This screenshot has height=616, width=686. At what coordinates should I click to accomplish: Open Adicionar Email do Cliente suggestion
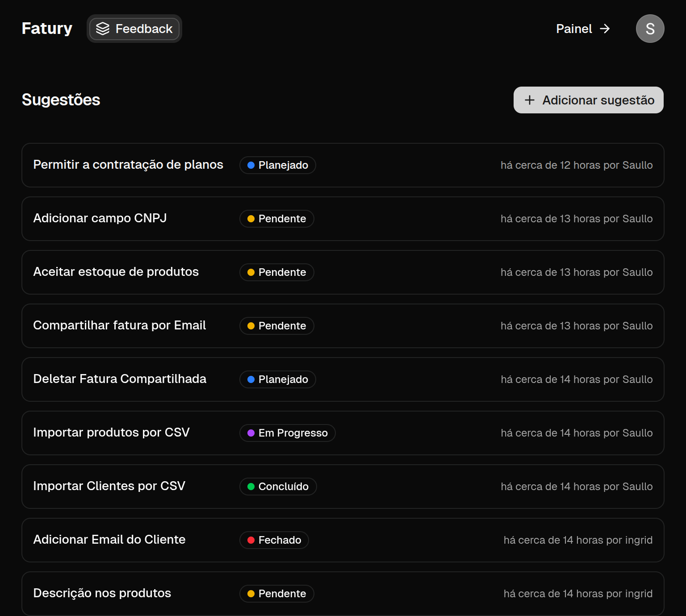coord(109,540)
